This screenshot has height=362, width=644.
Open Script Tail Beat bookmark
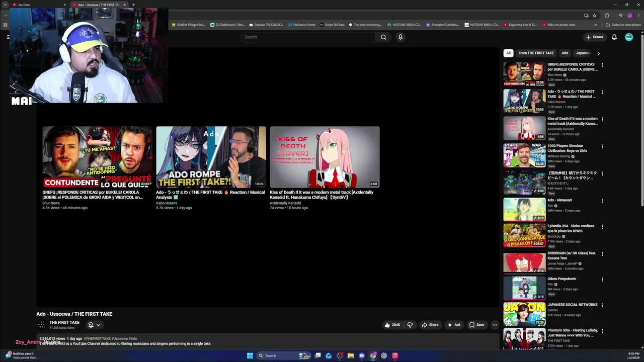tap(332, 25)
